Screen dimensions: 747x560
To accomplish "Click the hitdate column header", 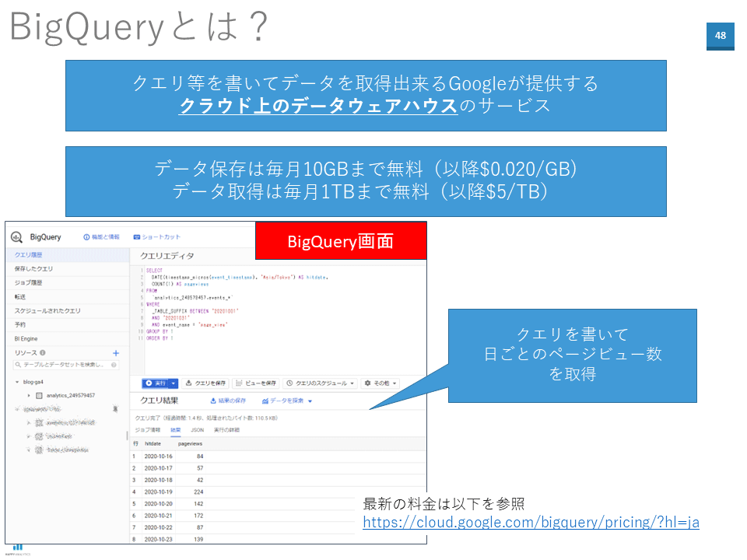I will (x=153, y=444).
